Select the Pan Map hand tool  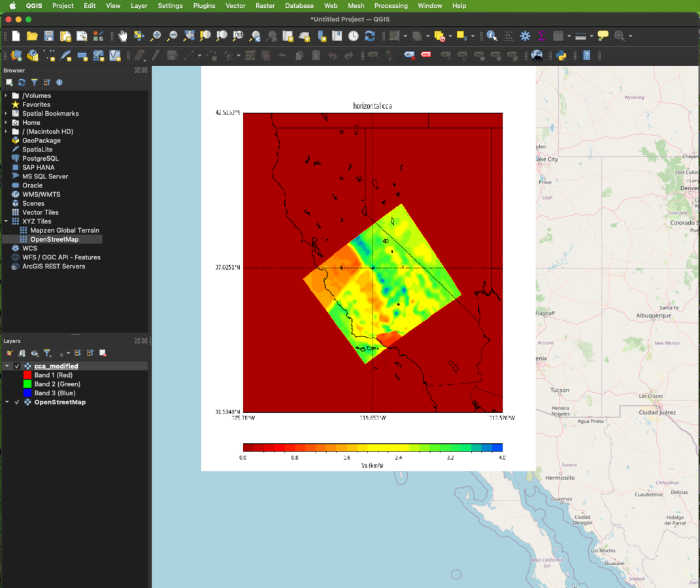pyautogui.click(x=123, y=36)
